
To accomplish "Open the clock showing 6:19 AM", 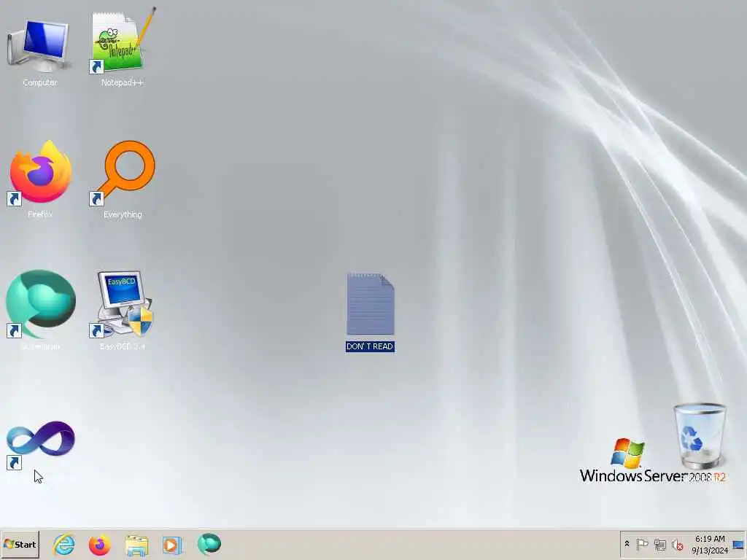I will click(710, 544).
